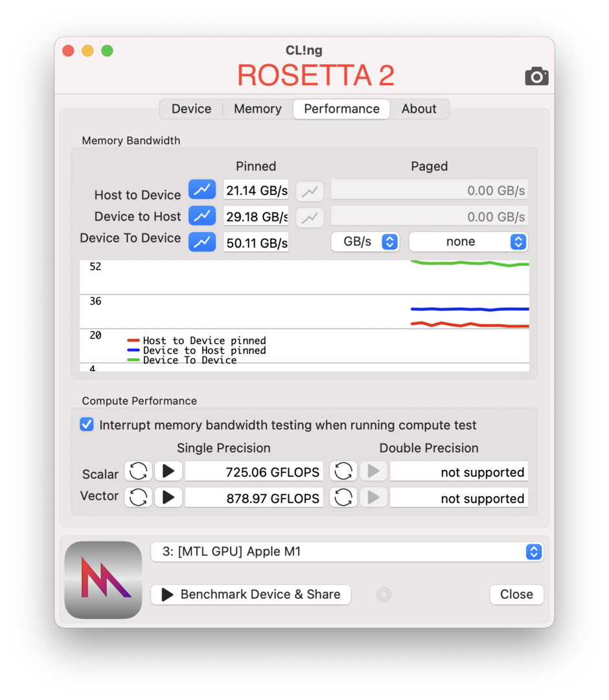The height and width of the screenshot is (700, 609).
Task: Loop the Vector single precision test
Action: pos(138,497)
